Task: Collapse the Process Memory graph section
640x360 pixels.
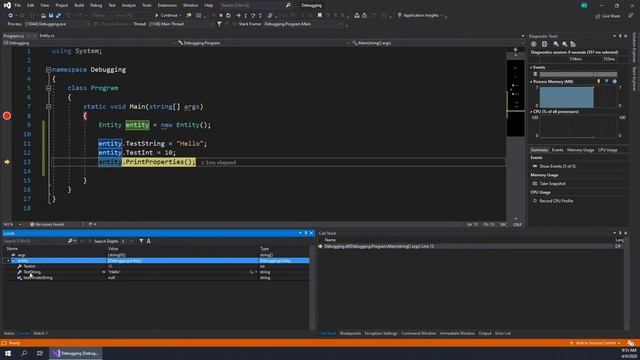Action: (531, 82)
